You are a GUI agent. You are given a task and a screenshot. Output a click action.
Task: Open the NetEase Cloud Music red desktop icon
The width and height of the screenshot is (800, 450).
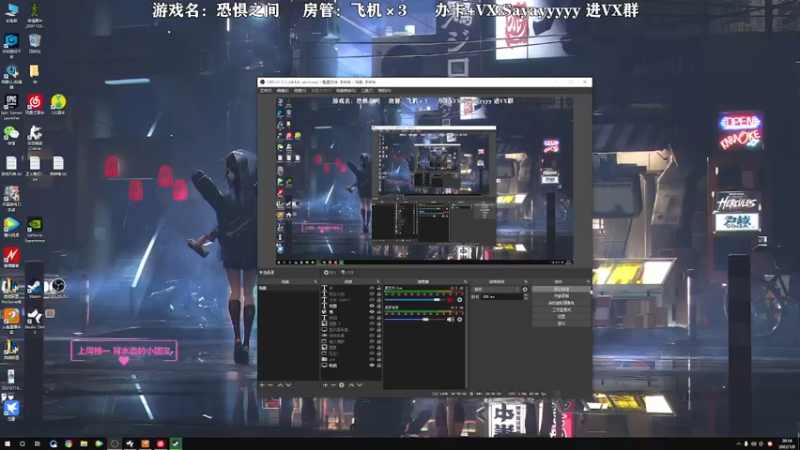tap(35, 105)
